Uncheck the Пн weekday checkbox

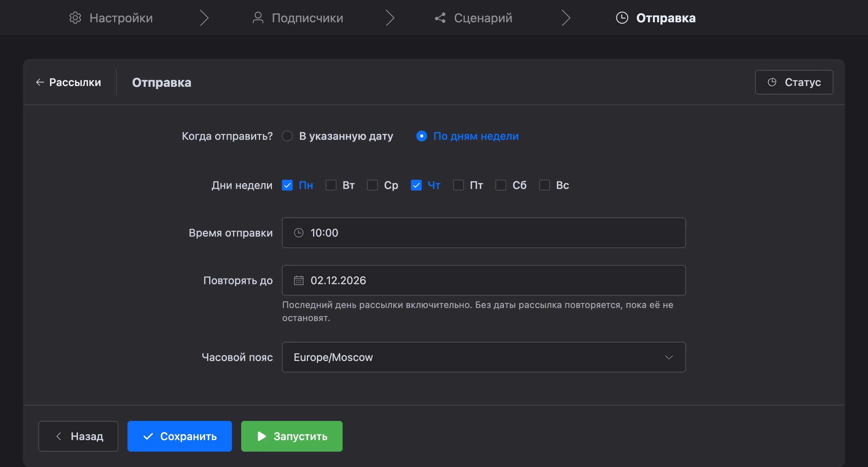(287, 185)
